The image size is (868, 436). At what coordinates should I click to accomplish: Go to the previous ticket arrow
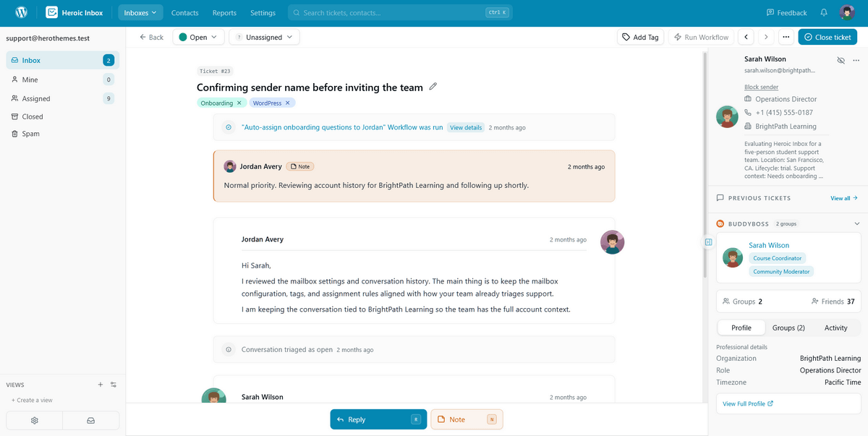click(746, 37)
